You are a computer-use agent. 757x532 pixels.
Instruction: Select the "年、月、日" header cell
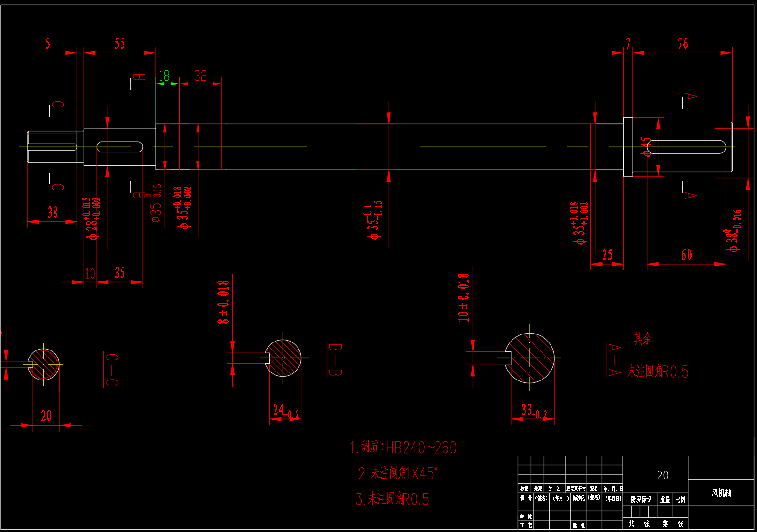coord(613,488)
